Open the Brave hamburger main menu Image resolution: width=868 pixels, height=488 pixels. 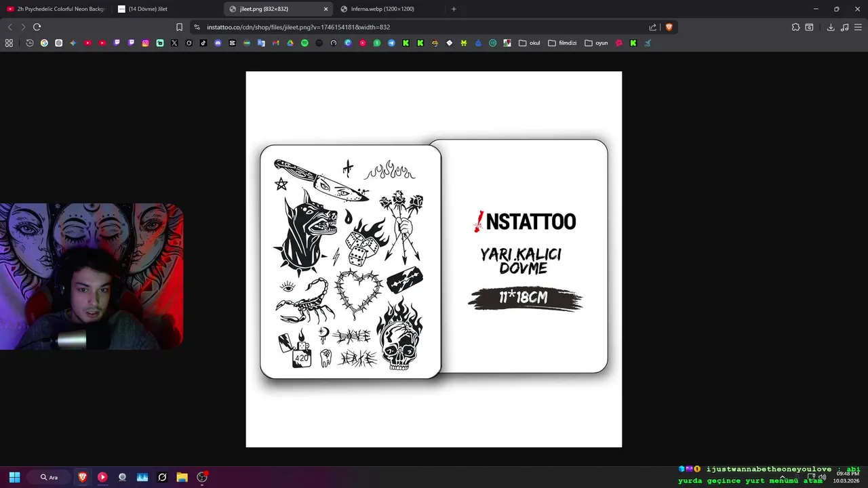click(858, 27)
